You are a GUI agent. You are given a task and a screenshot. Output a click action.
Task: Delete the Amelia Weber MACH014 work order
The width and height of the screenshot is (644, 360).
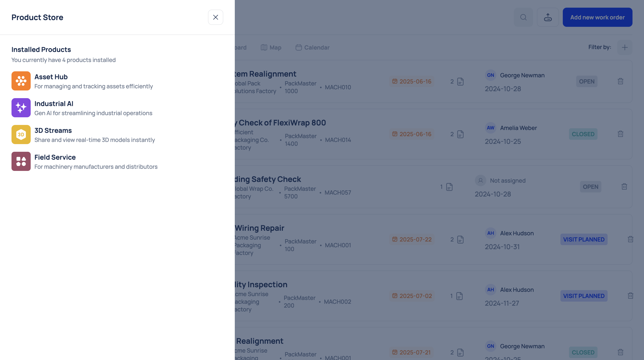pos(621,134)
